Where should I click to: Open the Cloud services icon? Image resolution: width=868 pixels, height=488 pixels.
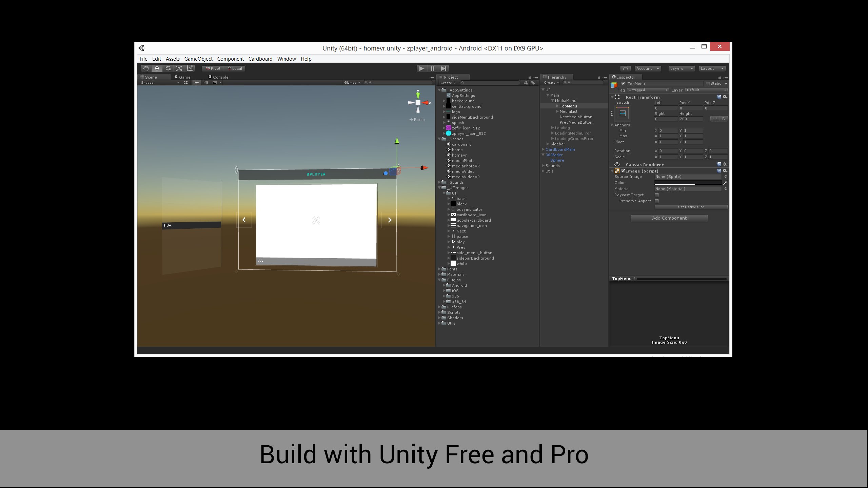[x=625, y=68]
